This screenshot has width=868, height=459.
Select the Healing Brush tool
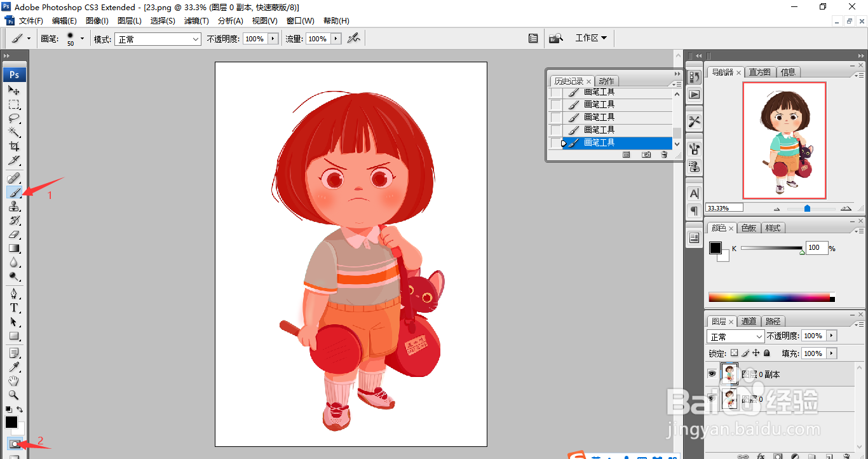click(14, 177)
